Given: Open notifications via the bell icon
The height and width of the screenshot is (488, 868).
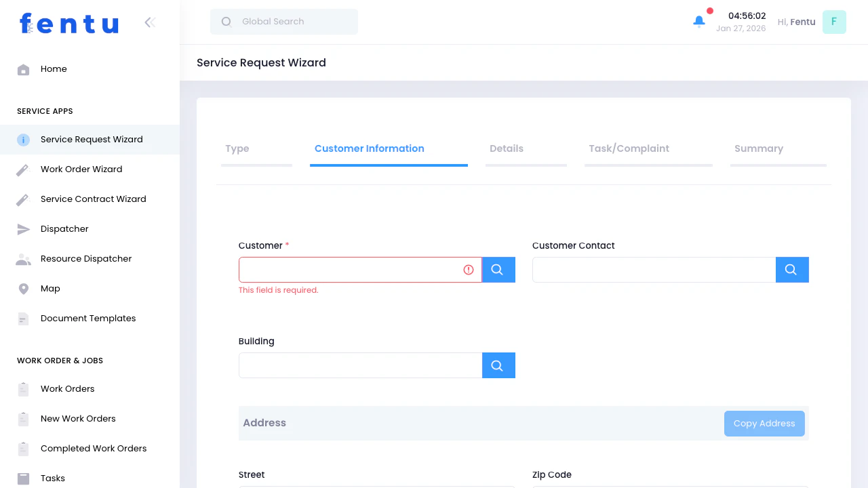Looking at the screenshot, I should 699,21.
